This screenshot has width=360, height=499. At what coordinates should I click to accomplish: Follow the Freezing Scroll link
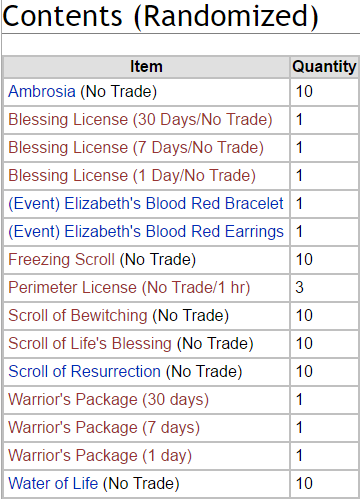61,260
